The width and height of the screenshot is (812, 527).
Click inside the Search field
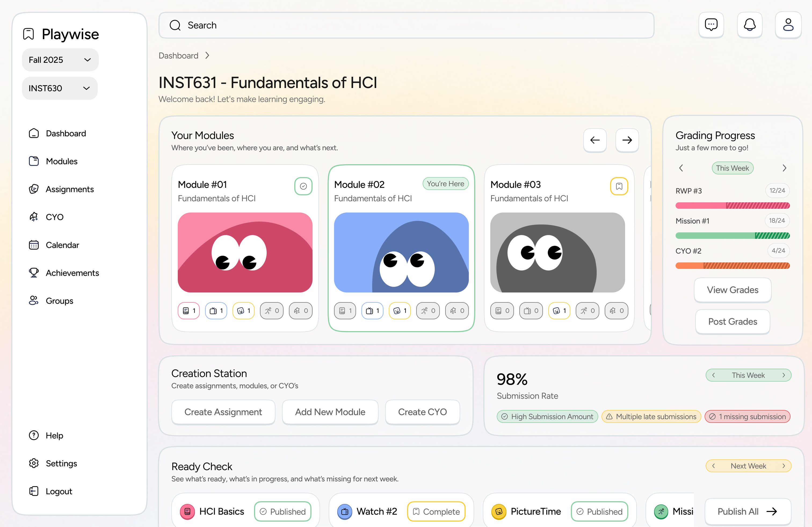pyautogui.click(x=341, y=25)
